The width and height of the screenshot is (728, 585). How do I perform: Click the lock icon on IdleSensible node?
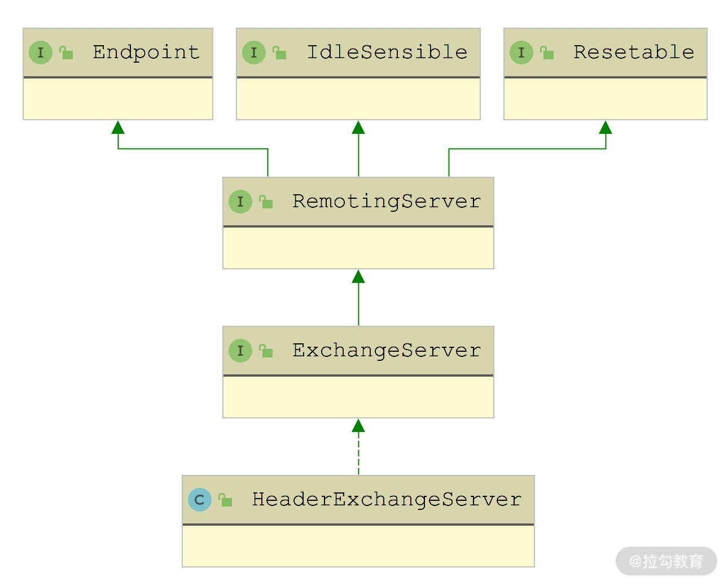click(280, 53)
